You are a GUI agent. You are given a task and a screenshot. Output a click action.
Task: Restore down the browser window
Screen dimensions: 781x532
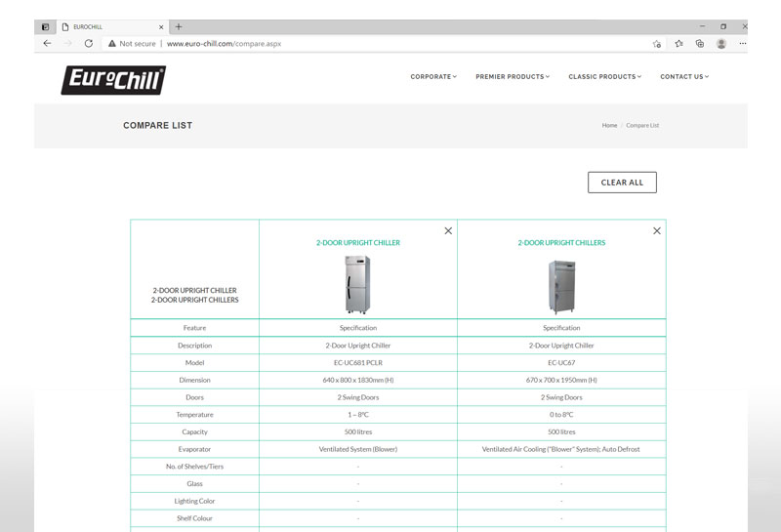tap(723, 26)
